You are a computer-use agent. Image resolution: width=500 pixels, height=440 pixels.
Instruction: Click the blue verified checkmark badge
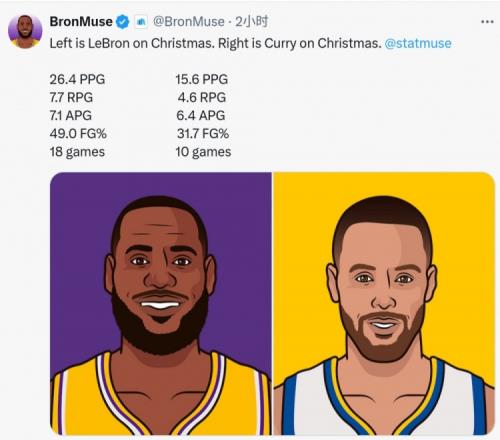(x=123, y=22)
